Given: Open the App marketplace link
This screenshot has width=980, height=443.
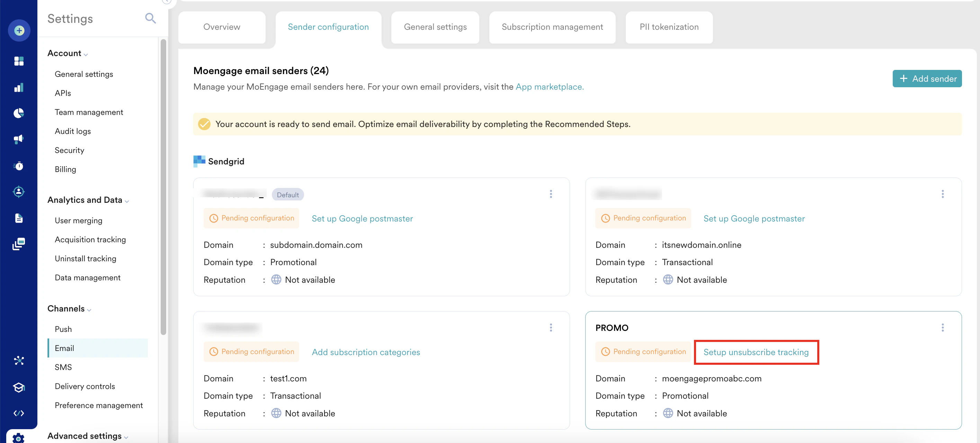Looking at the screenshot, I should pos(549,87).
